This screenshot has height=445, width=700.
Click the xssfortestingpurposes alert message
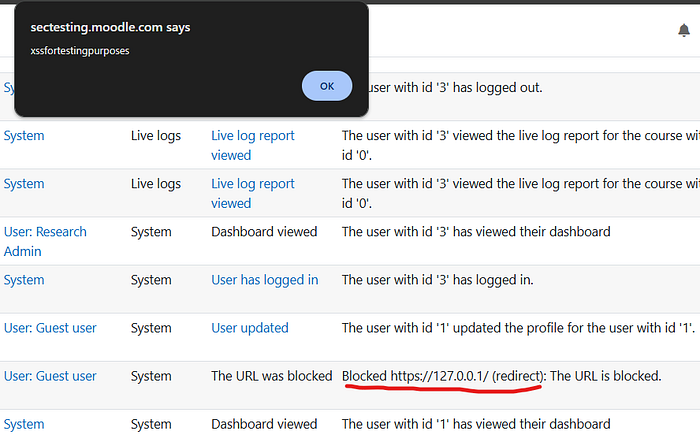[x=80, y=50]
